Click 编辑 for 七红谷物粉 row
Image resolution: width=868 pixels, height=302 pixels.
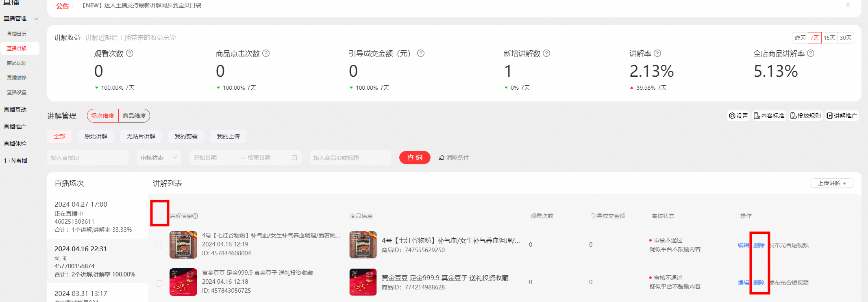(743, 245)
